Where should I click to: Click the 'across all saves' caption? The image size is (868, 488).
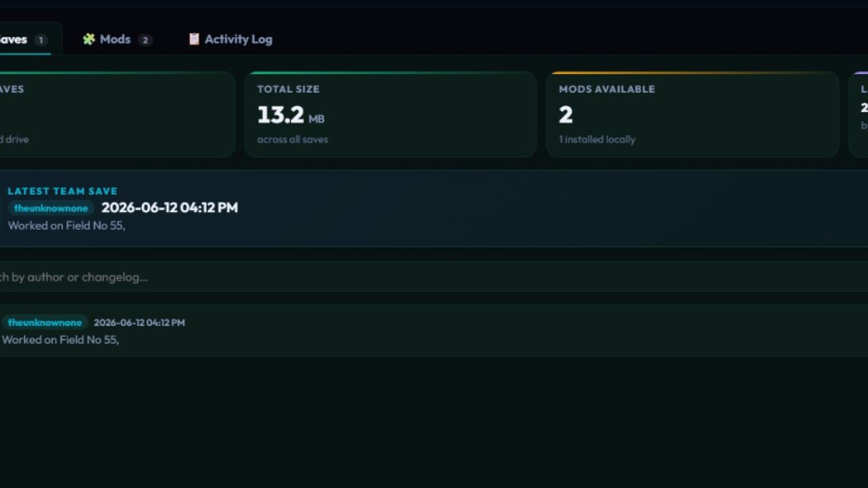click(292, 140)
